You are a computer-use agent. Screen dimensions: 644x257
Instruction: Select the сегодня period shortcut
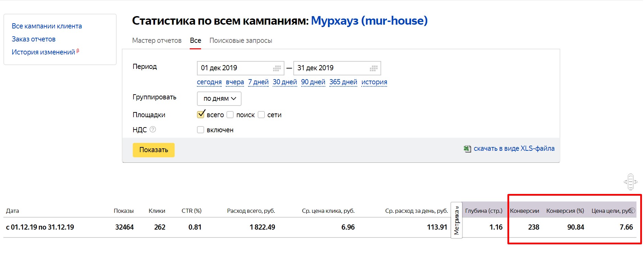209,82
